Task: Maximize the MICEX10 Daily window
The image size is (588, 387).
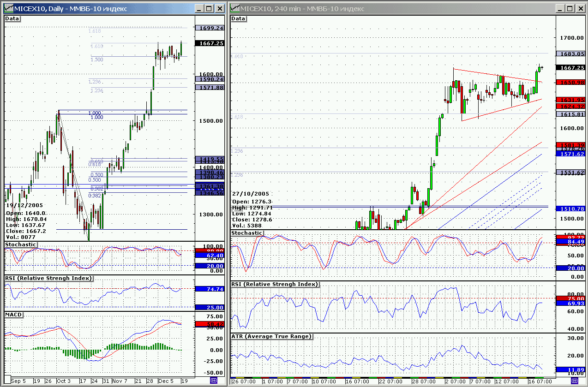Action: (208, 8)
